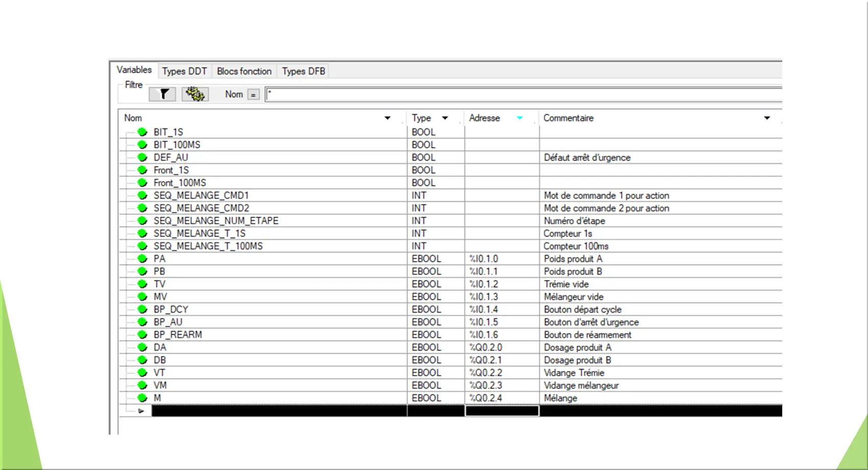The image size is (868, 470).
Task: Click the green icon of variable DA
Action: pyautogui.click(x=142, y=347)
